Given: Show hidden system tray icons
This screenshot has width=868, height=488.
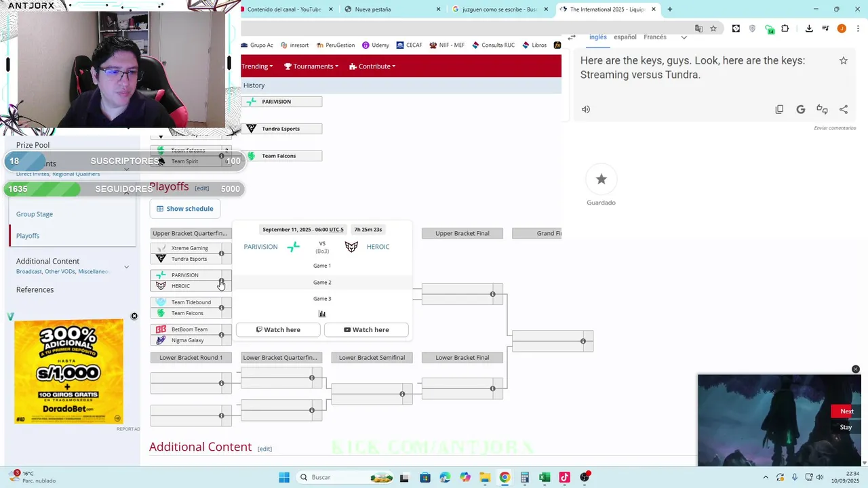Looking at the screenshot, I should [x=766, y=477].
